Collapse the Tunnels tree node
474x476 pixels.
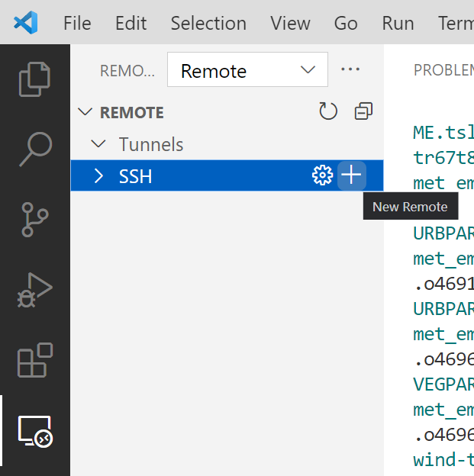[98, 144]
